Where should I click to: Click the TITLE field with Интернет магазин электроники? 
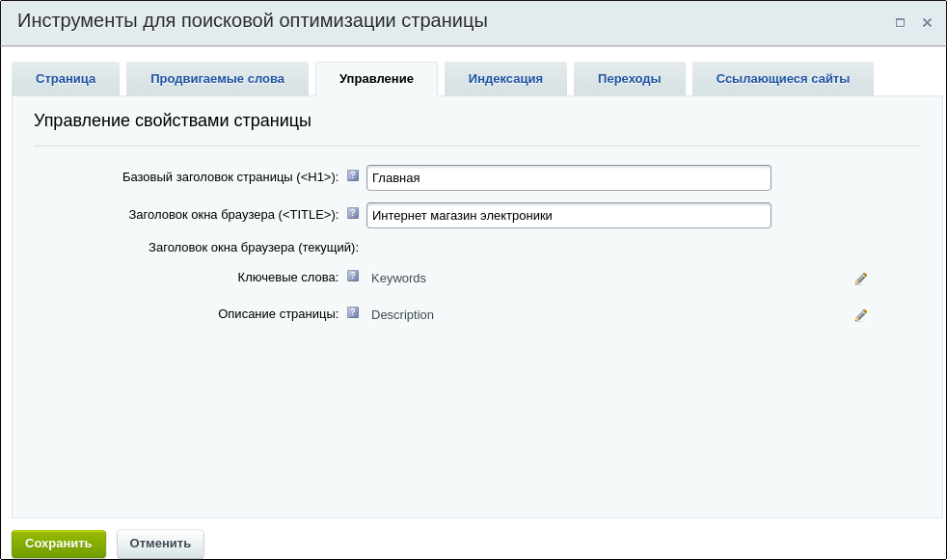coord(568,215)
